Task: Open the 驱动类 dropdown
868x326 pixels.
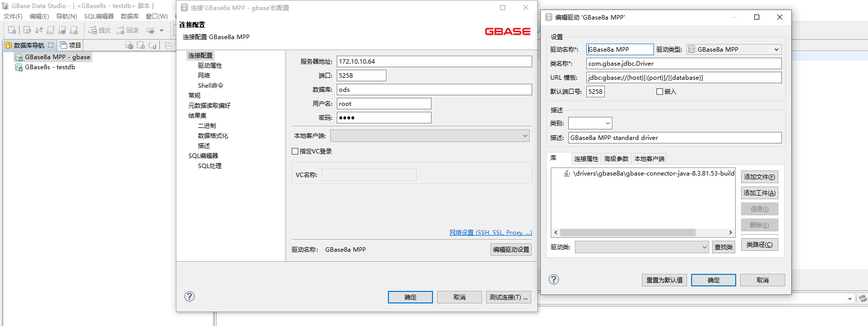Action: (642, 247)
